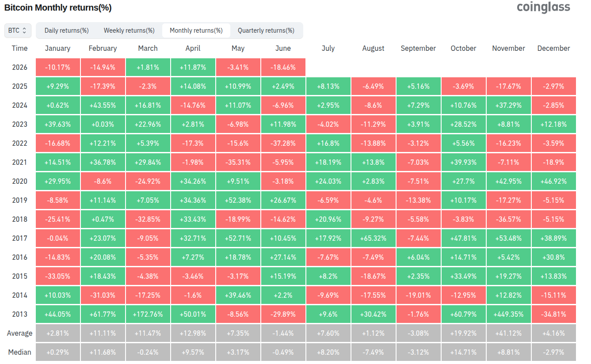Viewport: 591px width, 364px height.
Task: Click the -17.39% February 2025 cell
Action: [103, 86]
